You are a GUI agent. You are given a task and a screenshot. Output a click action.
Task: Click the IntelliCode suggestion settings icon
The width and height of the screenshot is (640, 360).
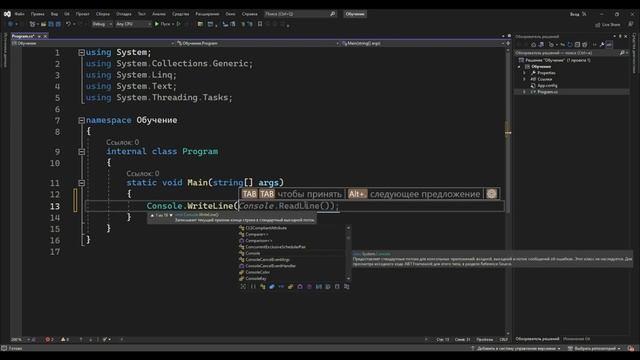pos(491,194)
